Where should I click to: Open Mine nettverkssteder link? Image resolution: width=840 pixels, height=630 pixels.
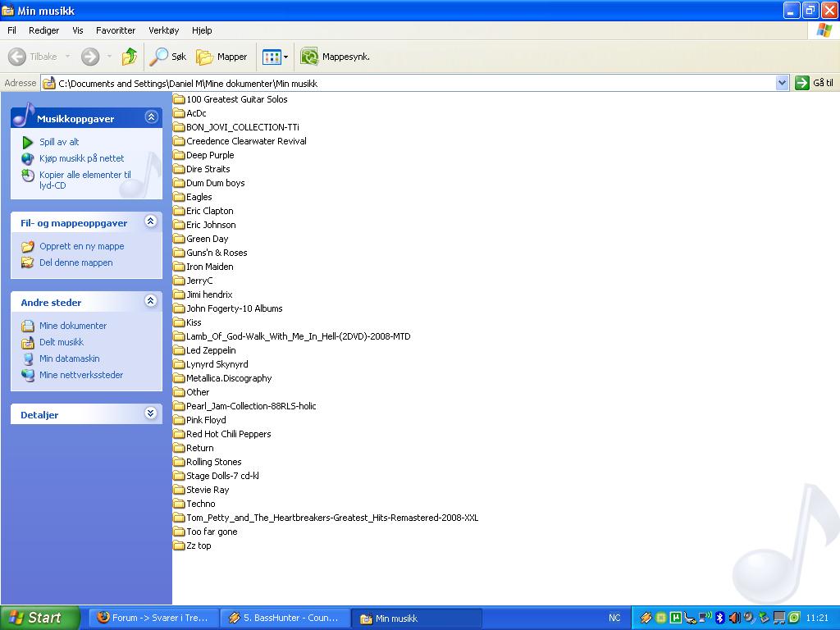coord(81,375)
